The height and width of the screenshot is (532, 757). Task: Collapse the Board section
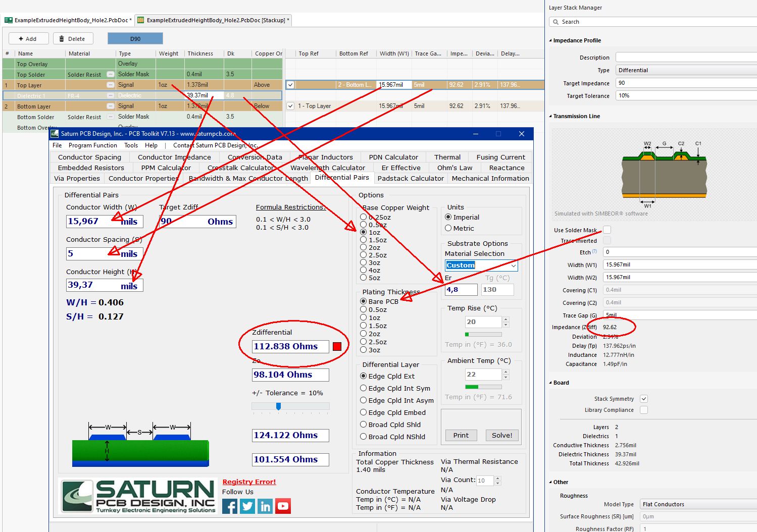551,383
